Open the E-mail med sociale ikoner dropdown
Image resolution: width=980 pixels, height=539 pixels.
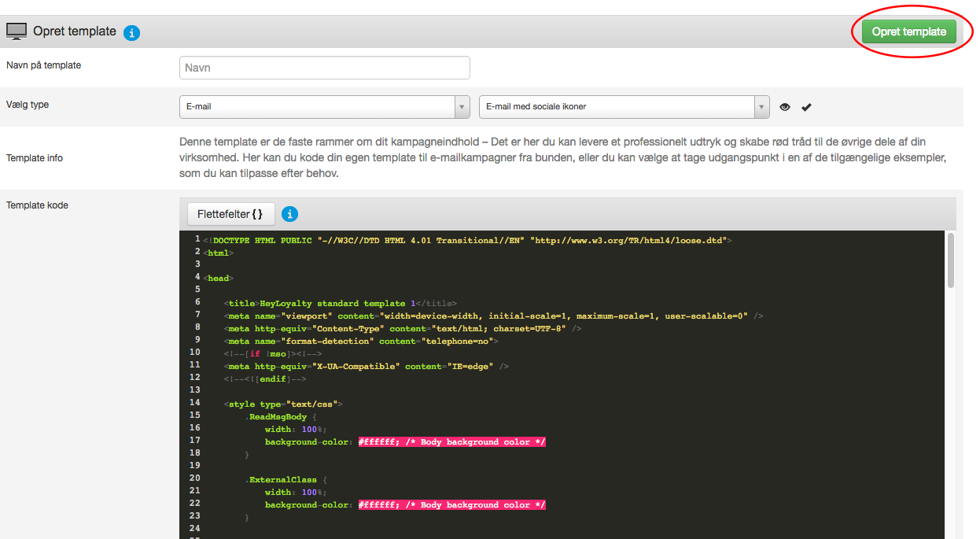(x=624, y=107)
